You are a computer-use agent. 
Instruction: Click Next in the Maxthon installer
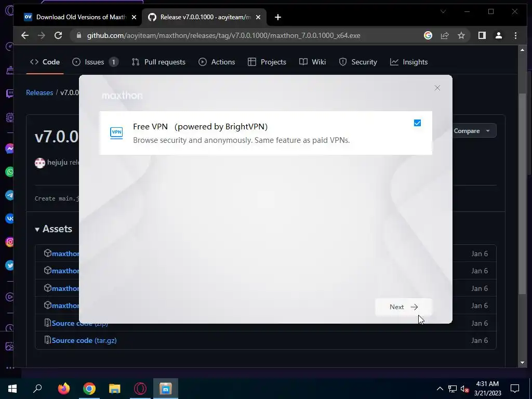pos(403,307)
